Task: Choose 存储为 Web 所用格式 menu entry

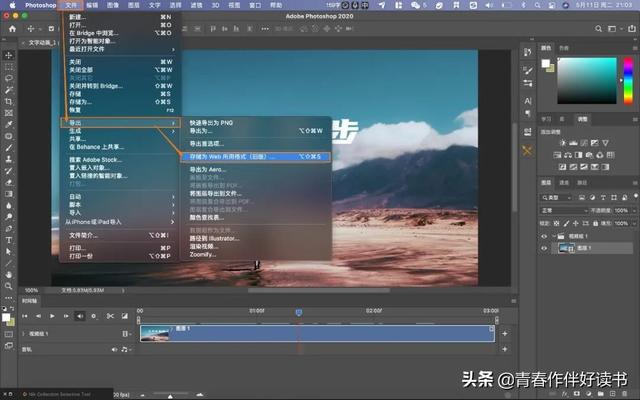Action: pyautogui.click(x=230, y=156)
